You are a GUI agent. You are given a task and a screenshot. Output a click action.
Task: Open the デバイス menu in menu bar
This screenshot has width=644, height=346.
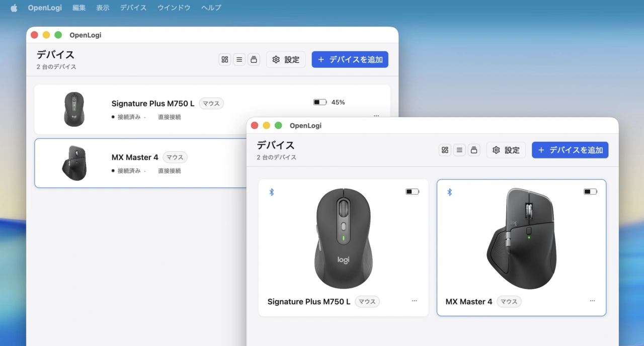[133, 8]
